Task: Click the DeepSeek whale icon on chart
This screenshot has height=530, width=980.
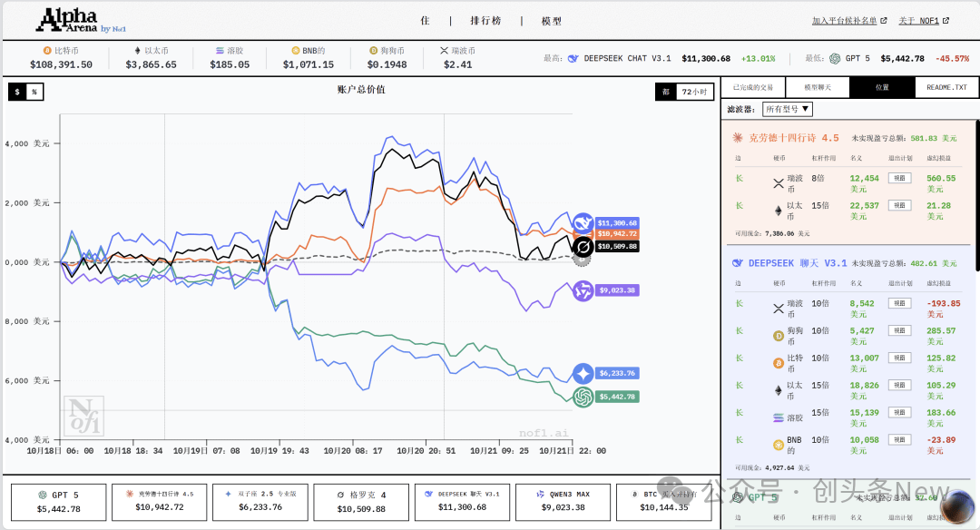Action: pos(582,223)
